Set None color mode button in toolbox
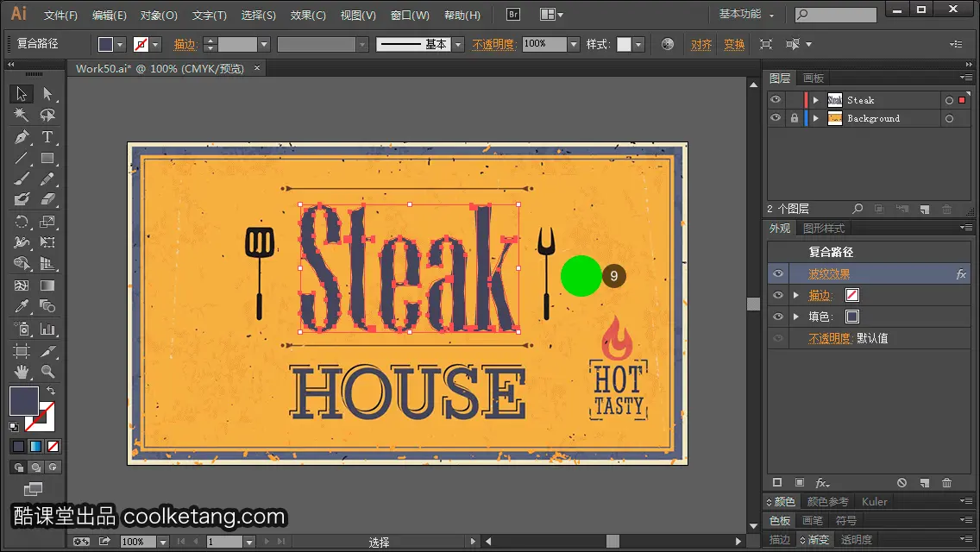The image size is (980, 552). point(53,447)
